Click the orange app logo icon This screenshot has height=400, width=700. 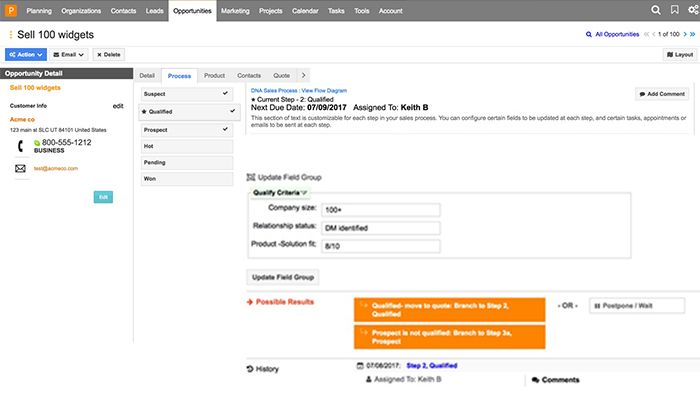(x=9, y=10)
